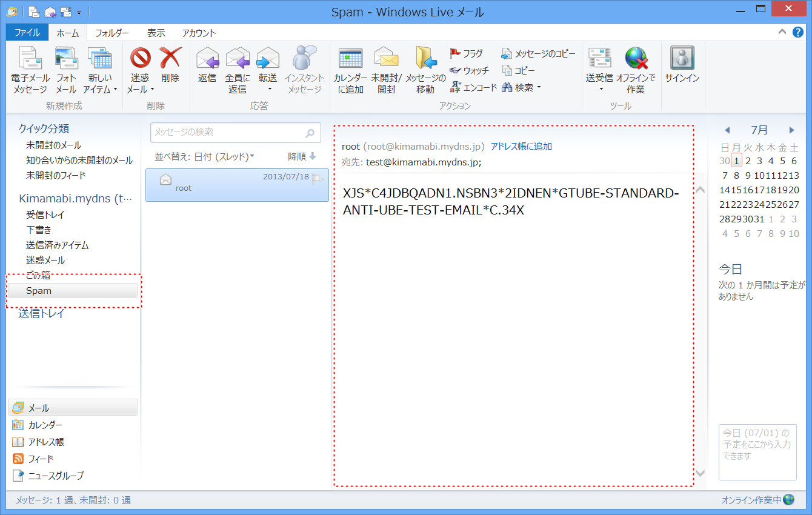Select the ホーム ribbon tab
Image resolution: width=812 pixels, height=515 pixels.
coord(68,33)
